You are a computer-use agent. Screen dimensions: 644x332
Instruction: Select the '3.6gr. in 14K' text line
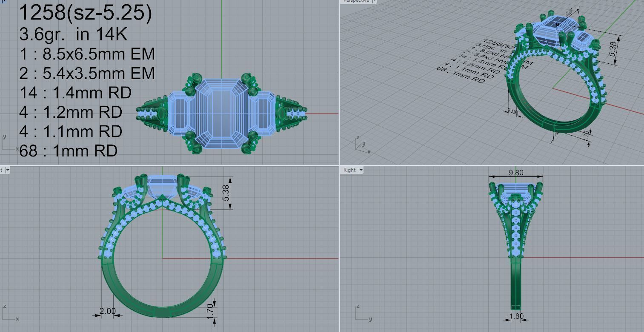tap(73, 34)
